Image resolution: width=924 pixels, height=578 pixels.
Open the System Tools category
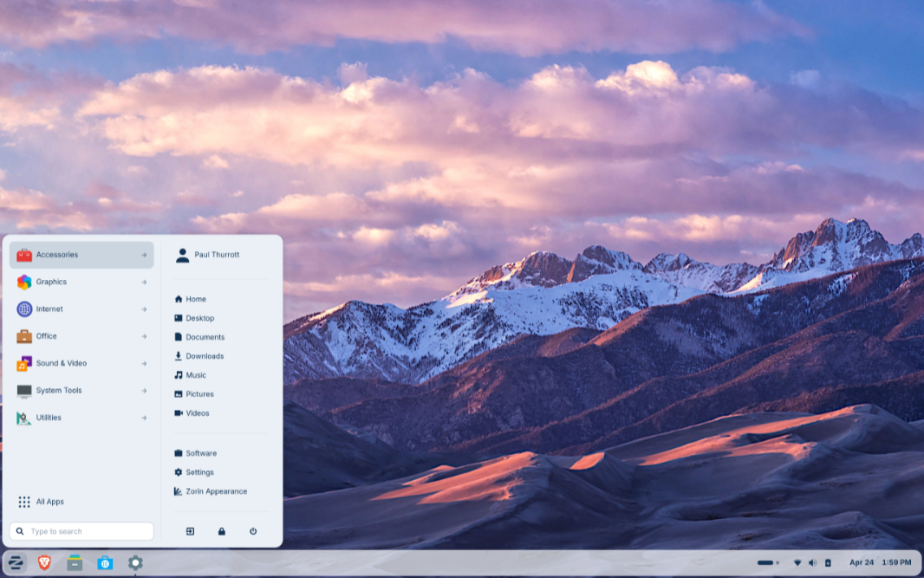coord(81,391)
